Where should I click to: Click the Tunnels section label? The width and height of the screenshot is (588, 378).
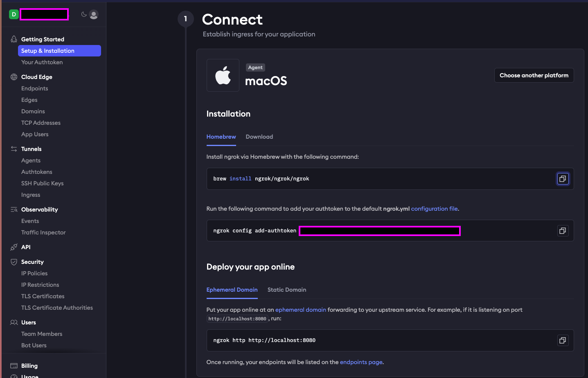[32, 149]
